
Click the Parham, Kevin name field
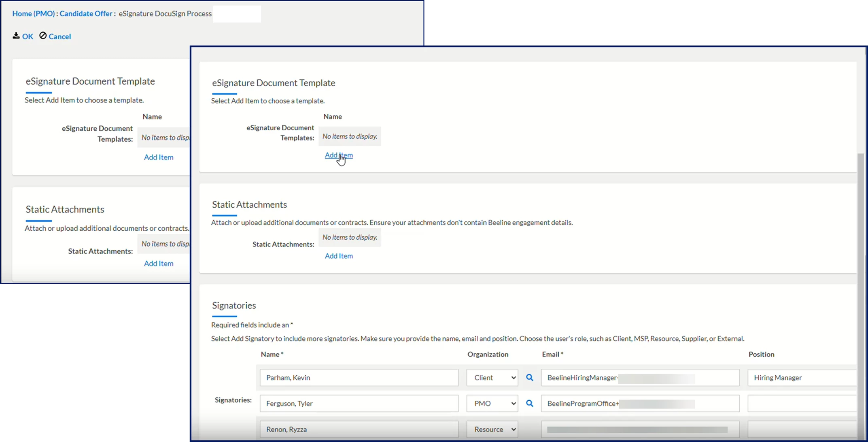tap(359, 378)
